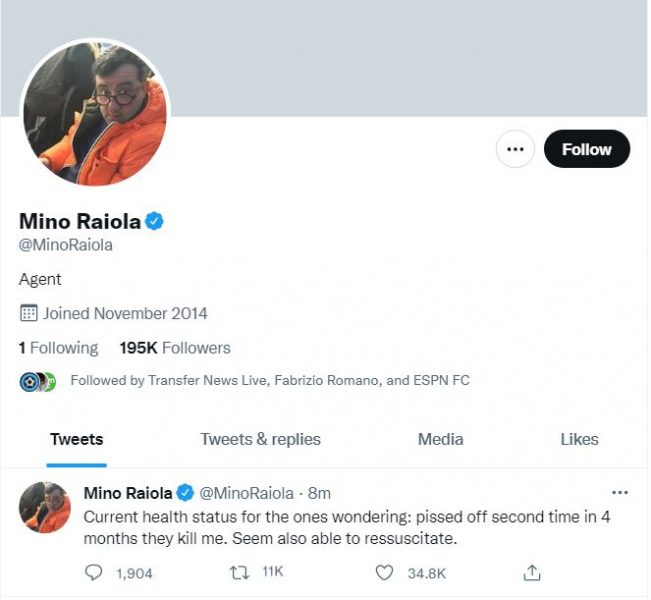Click the calendar icon next to joined date
Viewport: 651px width, 600px height.
(29, 313)
